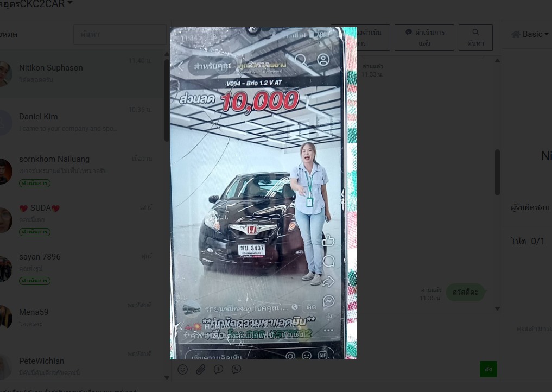Click the green tag under sornkhom Nailuang
The width and height of the screenshot is (552, 392).
35,183
